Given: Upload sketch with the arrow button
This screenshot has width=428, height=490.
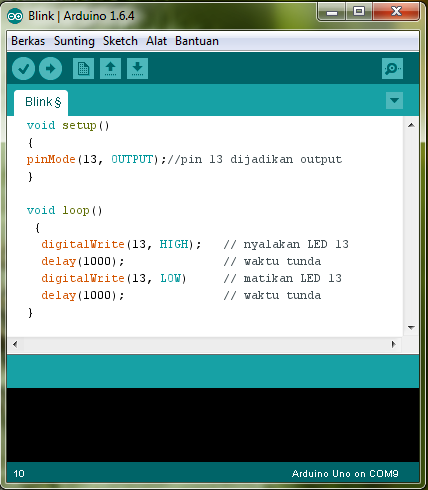Looking at the screenshot, I should (50, 69).
